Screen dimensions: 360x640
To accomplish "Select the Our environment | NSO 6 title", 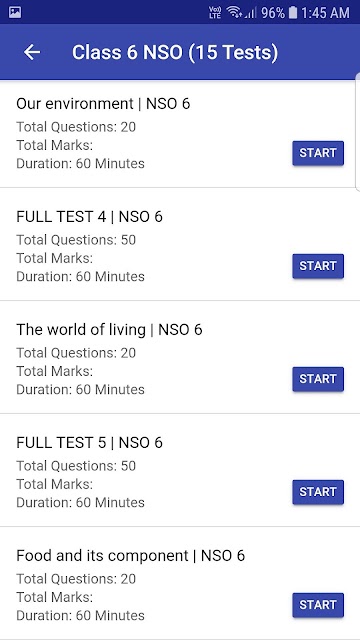I will point(103,104).
